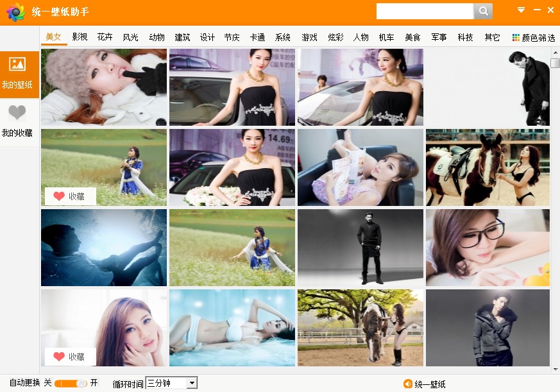Open wallpaper of woman reading magazine on sofa
Screen dimensions: 560x392
361,167
